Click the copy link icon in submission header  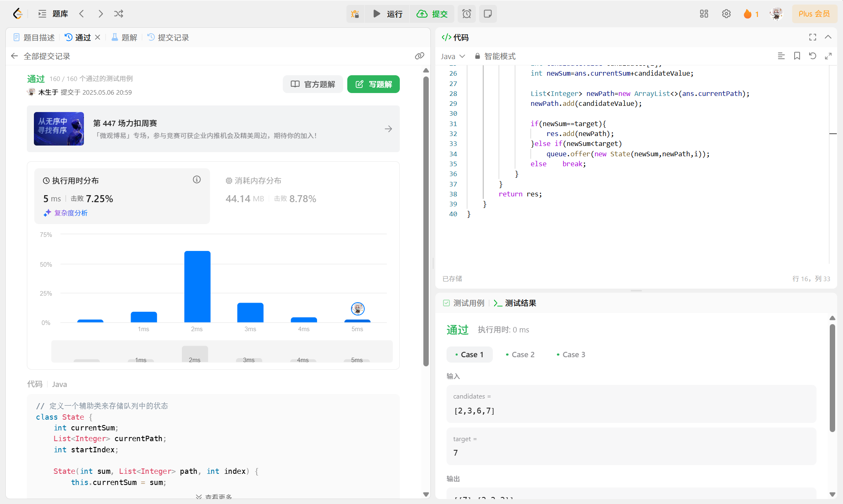[x=419, y=56]
